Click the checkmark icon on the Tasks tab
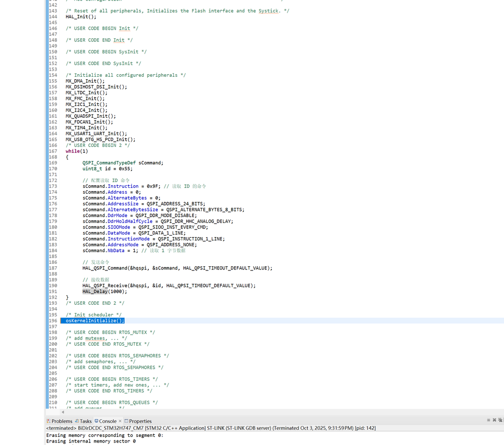This screenshot has height=445, width=504. [x=76, y=421]
